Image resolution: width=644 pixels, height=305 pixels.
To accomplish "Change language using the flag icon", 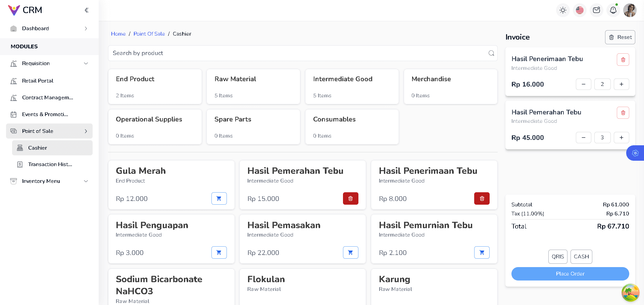I will click(580, 10).
